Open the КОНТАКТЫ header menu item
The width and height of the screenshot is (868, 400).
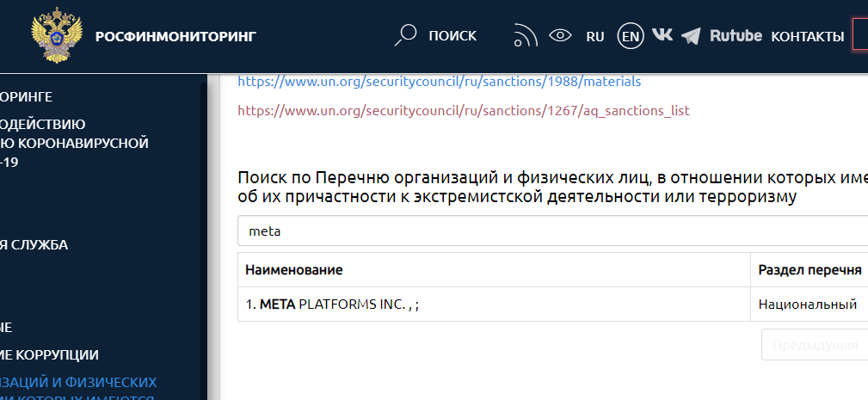tap(807, 36)
